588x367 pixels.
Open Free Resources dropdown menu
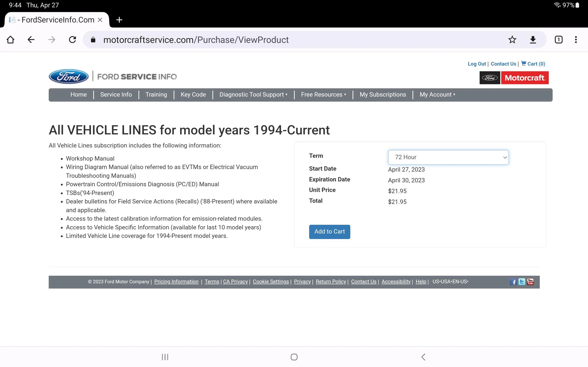pyautogui.click(x=323, y=95)
